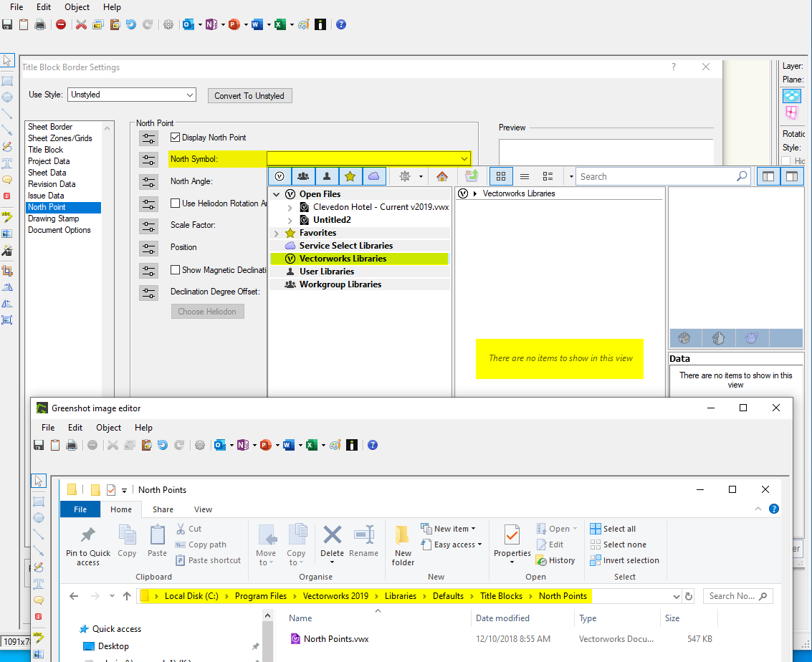Viewport: 812px width, 662px height.
Task: Select the Favorites star in Resource Manager toolbar
Action: [x=349, y=176]
